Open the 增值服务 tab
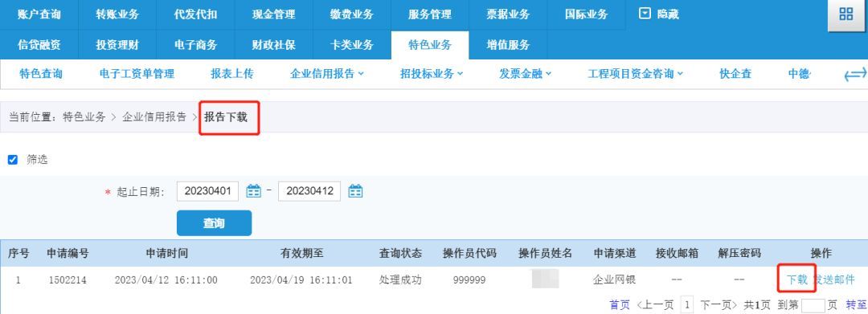This screenshot has width=868, height=314. tap(508, 45)
